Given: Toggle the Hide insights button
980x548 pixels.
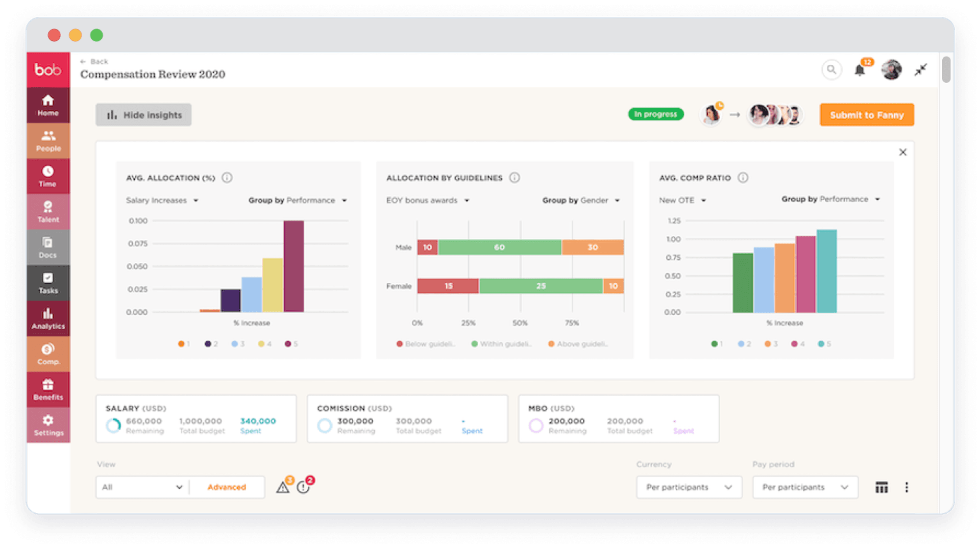Looking at the screenshot, I should tap(143, 115).
